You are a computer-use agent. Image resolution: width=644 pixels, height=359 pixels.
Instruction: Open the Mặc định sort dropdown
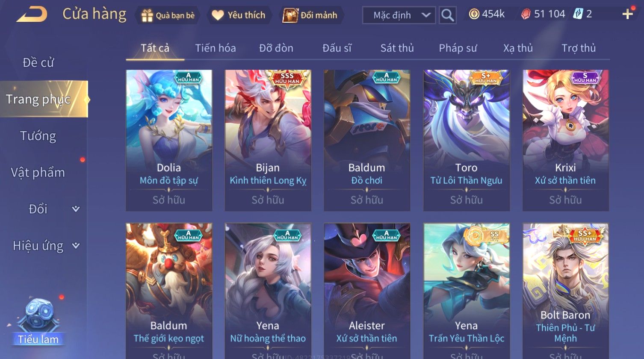point(399,15)
